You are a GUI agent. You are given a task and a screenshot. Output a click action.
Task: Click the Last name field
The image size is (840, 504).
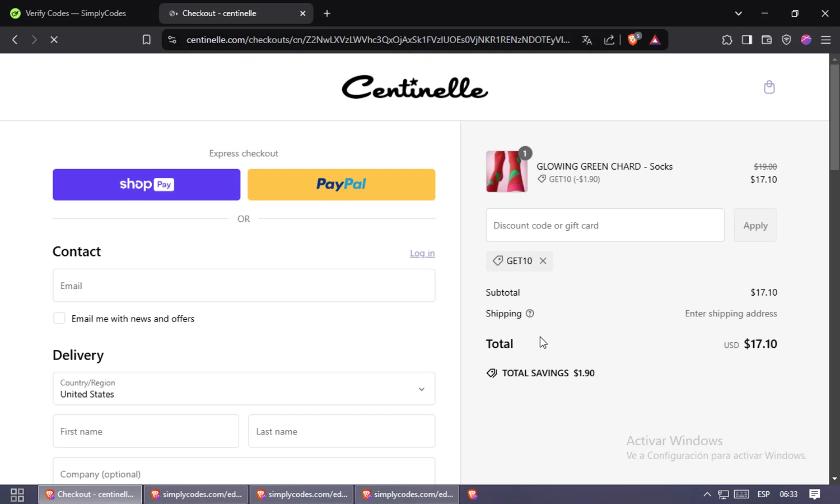[342, 431]
